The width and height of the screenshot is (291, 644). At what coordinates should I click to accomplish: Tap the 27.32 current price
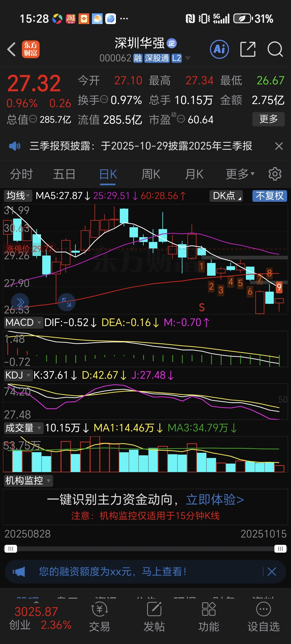pyautogui.click(x=34, y=83)
